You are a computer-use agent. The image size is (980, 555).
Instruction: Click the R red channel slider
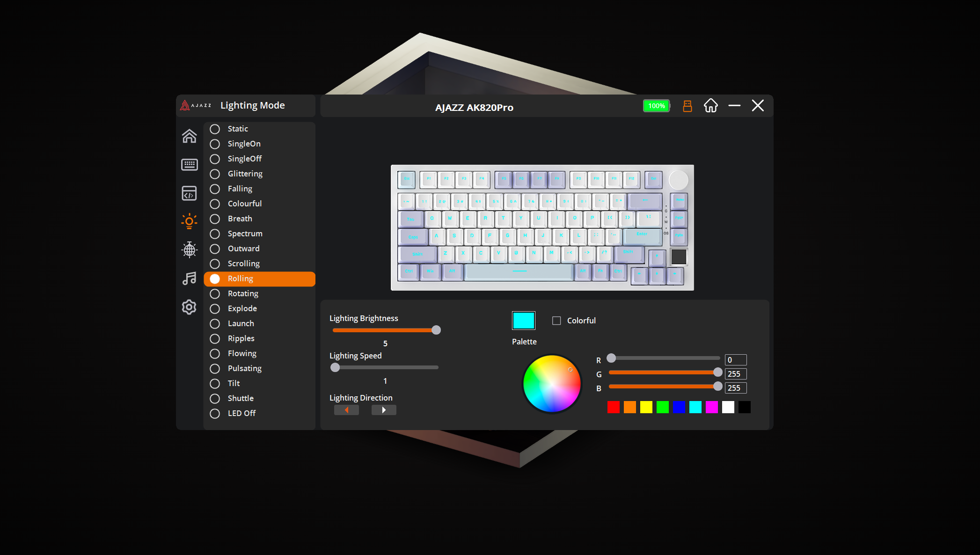click(x=664, y=358)
